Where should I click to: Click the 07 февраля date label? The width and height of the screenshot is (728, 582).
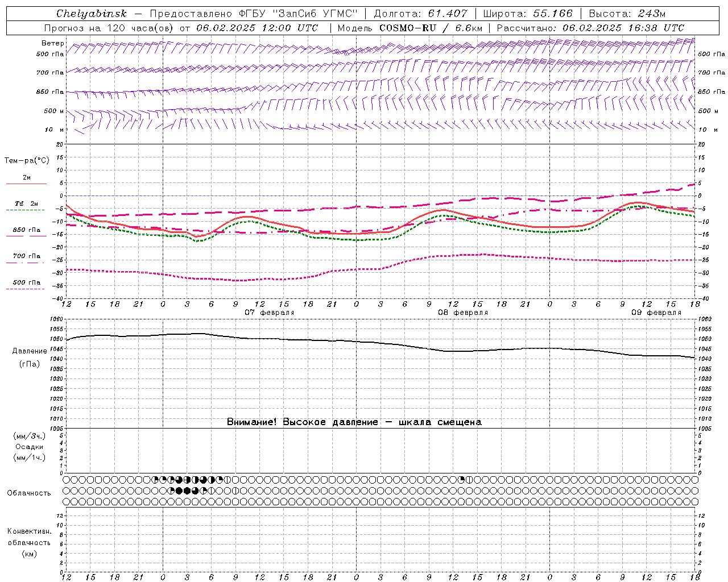[x=270, y=313]
